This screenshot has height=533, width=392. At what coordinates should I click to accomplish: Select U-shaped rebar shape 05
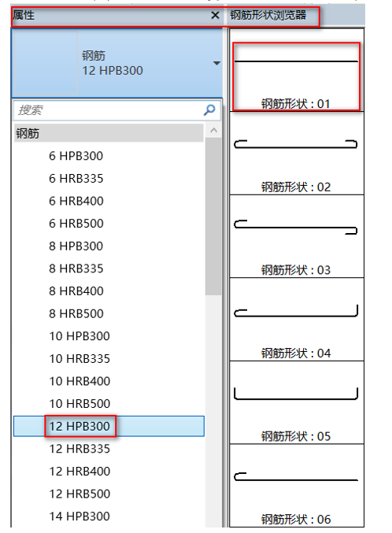296,402
